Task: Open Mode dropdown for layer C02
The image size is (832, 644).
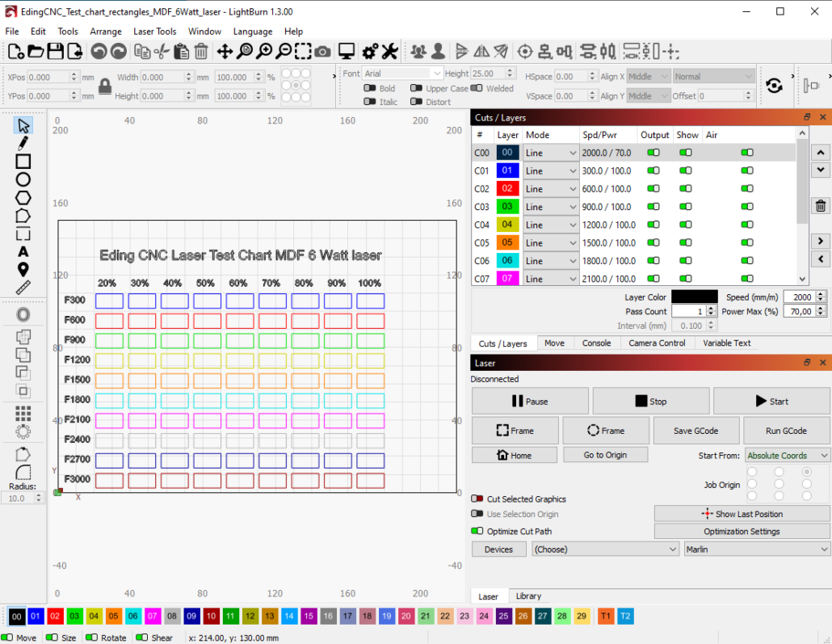Action: click(551, 189)
